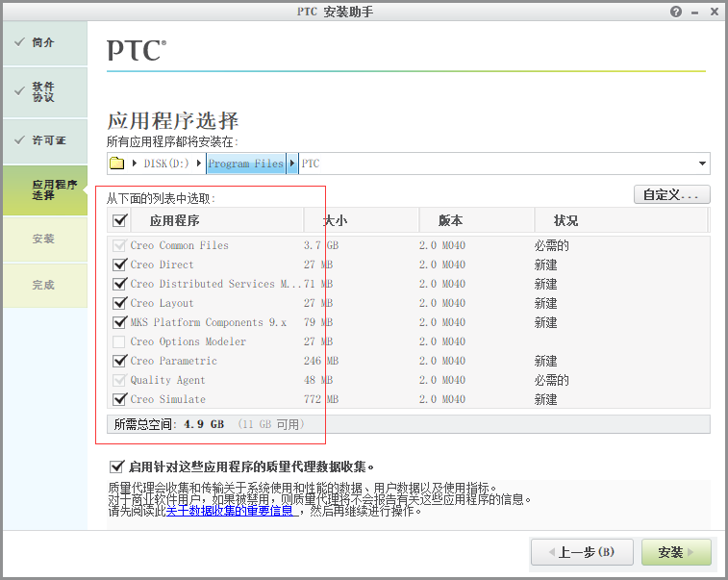Click the green 安装 install button

676,552
